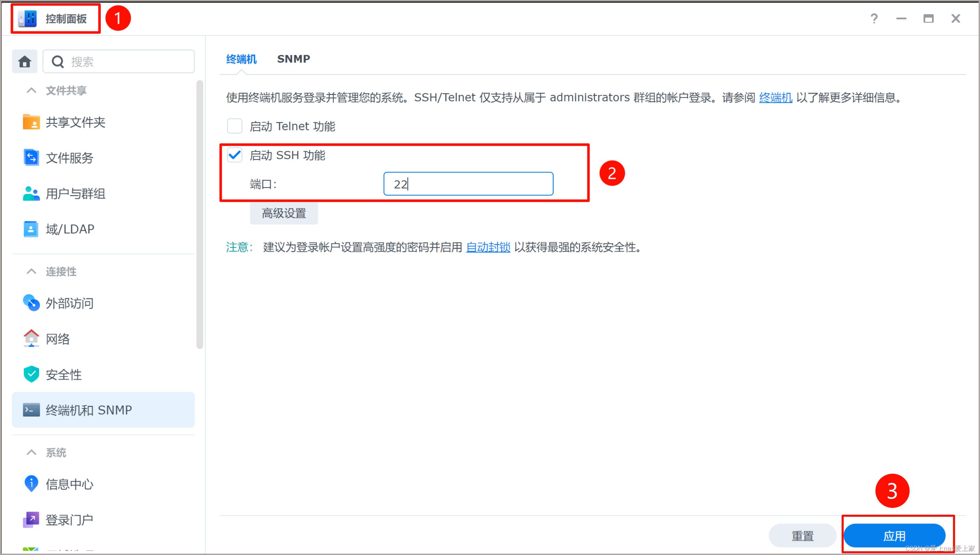
Task: Open Security (安全性) shield icon
Action: coord(31,374)
